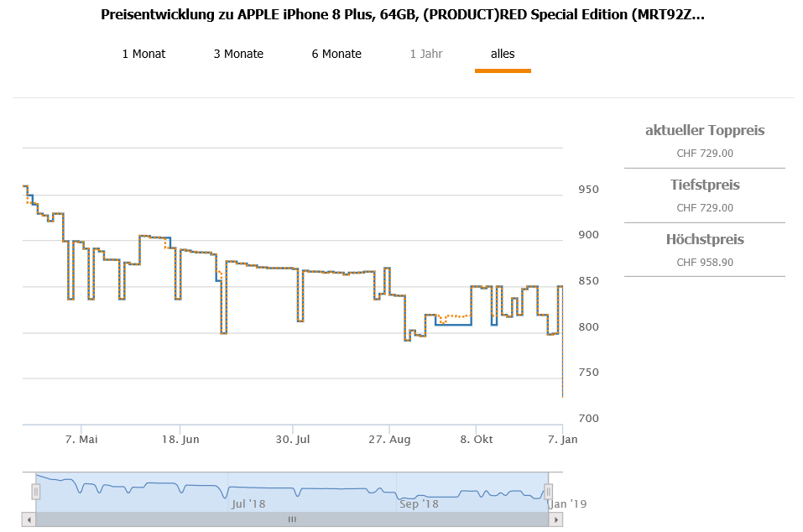Viewport: 803px width, 532px height.
Task: Click the Höchstpreis value CHF 958.90
Action: 705,262
